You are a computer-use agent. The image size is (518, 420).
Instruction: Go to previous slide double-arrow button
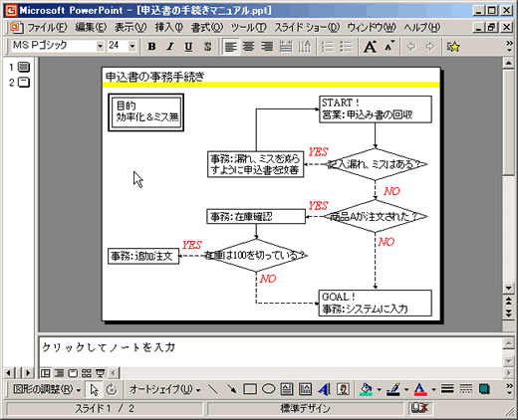tap(509, 302)
